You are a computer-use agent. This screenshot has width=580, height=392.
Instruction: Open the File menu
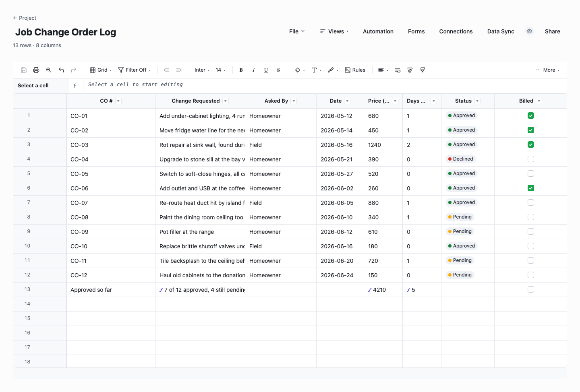tap(297, 31)
